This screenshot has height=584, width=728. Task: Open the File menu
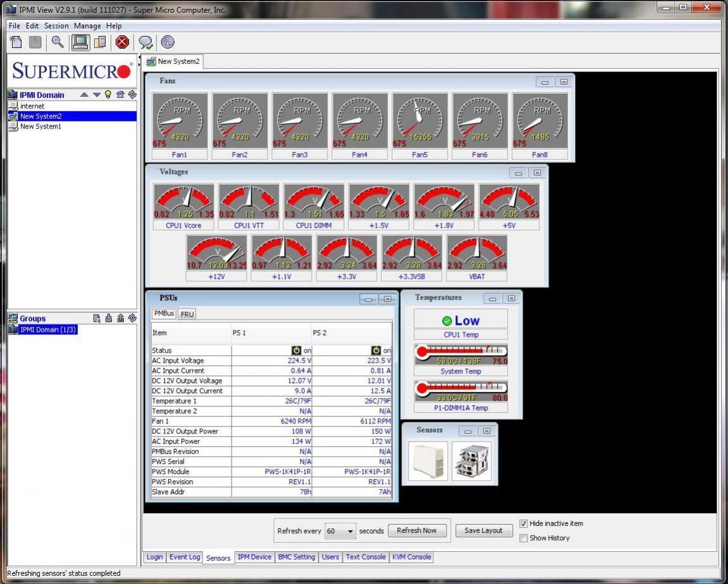pyautogui.click(x=14, y=26)
